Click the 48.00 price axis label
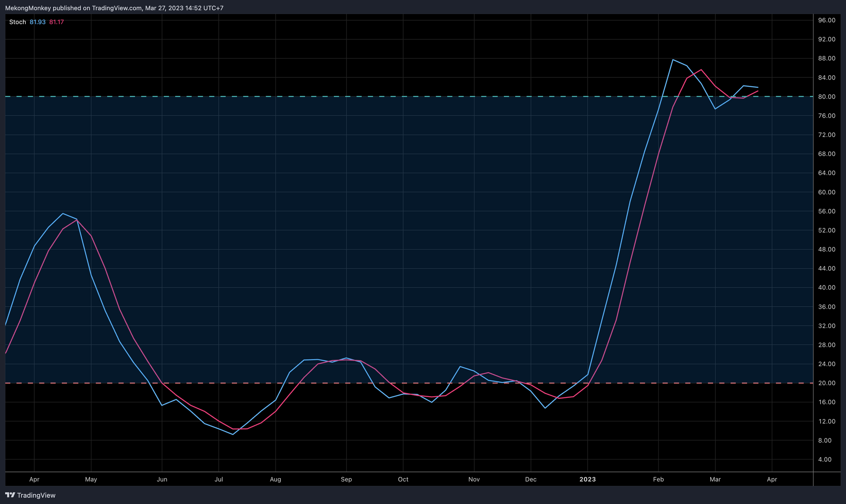 point(827,249)
